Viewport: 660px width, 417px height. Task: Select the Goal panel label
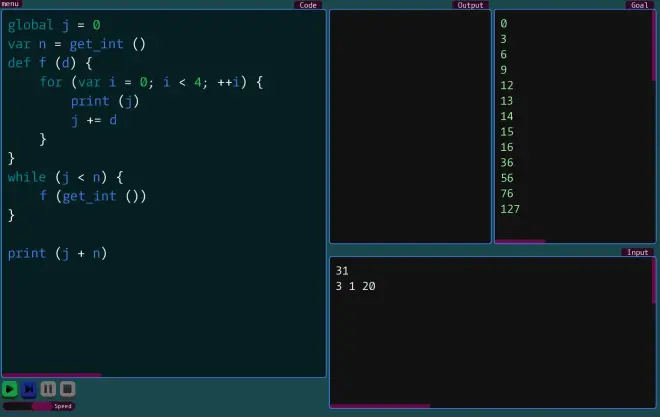[x=639, y=5]
